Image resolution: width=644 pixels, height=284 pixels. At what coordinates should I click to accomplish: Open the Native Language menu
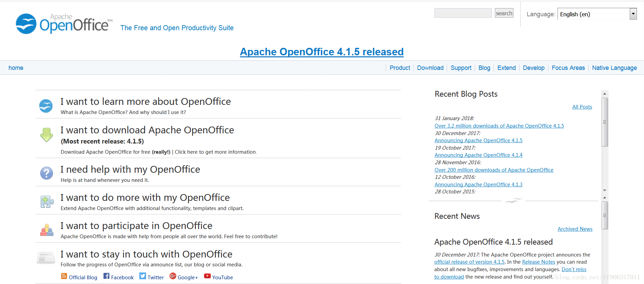pyautogui.click(x=614, y=68)
